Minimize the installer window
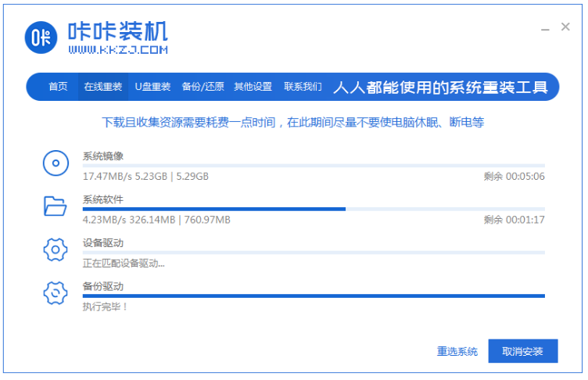This screenshot has width=588, height=380. tap(545, 27)
